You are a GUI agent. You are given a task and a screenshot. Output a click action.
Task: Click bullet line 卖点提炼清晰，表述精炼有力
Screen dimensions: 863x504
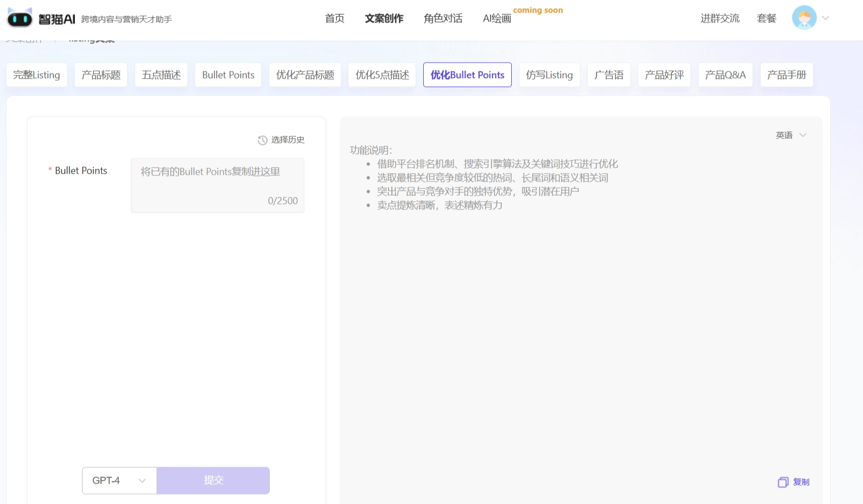tap(440, 205)
